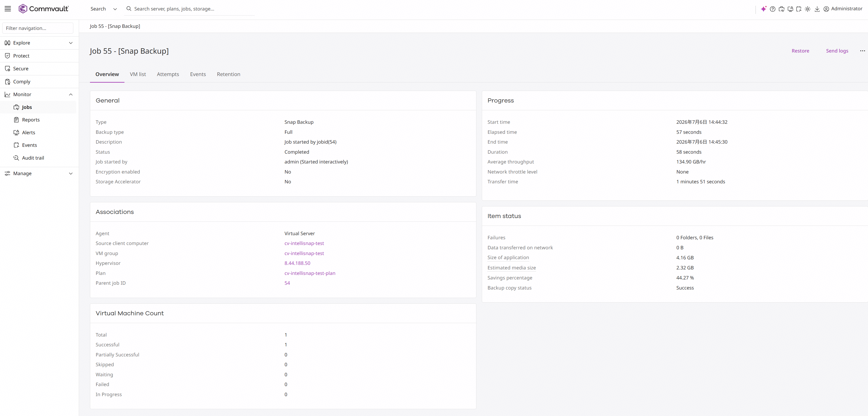Click the Status value Completed

(296, 152)
